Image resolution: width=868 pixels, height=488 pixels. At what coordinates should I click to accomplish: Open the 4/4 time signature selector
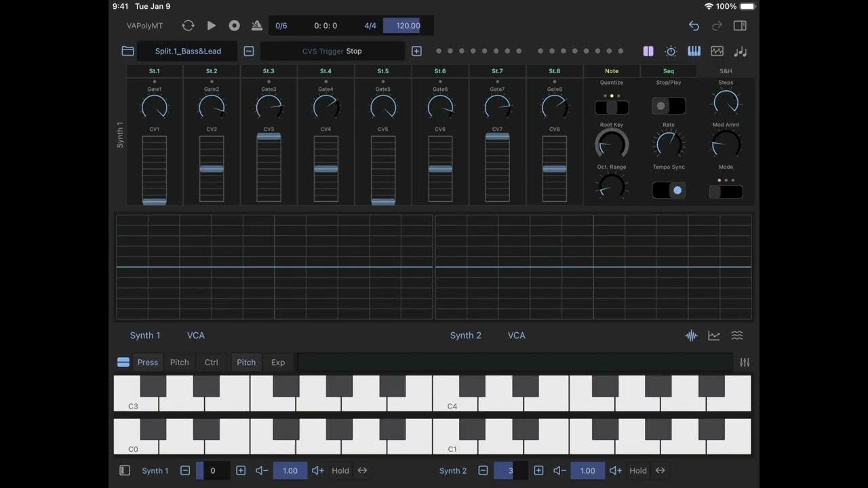pyautogui.click(x=370, y=26)
